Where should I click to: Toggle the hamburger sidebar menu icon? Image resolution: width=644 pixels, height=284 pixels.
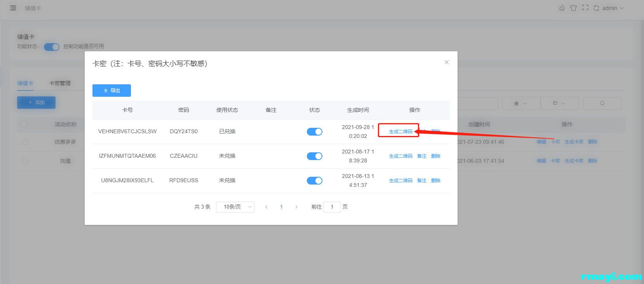tap(13, 8)
